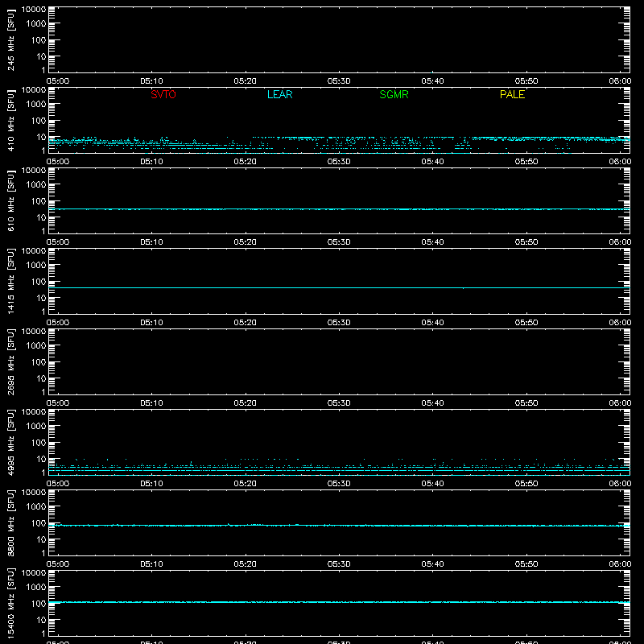Click the 100 tick of the 610 MHz panel
Image resolution: width=644 pixels, height=644 pixels.
pos(39,201)
